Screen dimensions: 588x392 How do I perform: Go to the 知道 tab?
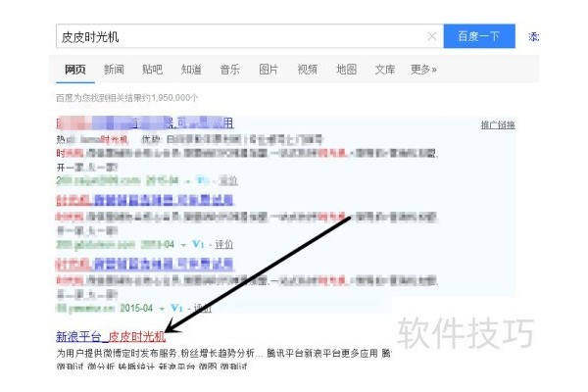tap(191, 70)
